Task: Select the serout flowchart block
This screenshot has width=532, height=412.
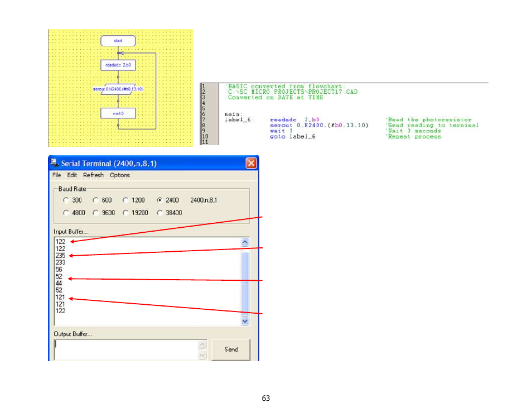Action: coord(118,89)
